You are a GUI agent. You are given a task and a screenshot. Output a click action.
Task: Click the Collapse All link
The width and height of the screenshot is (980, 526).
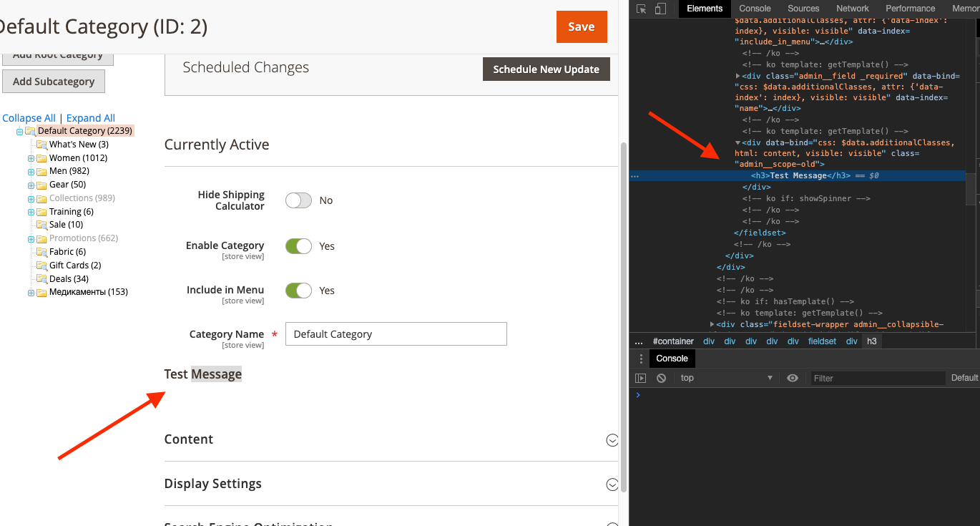29,118
